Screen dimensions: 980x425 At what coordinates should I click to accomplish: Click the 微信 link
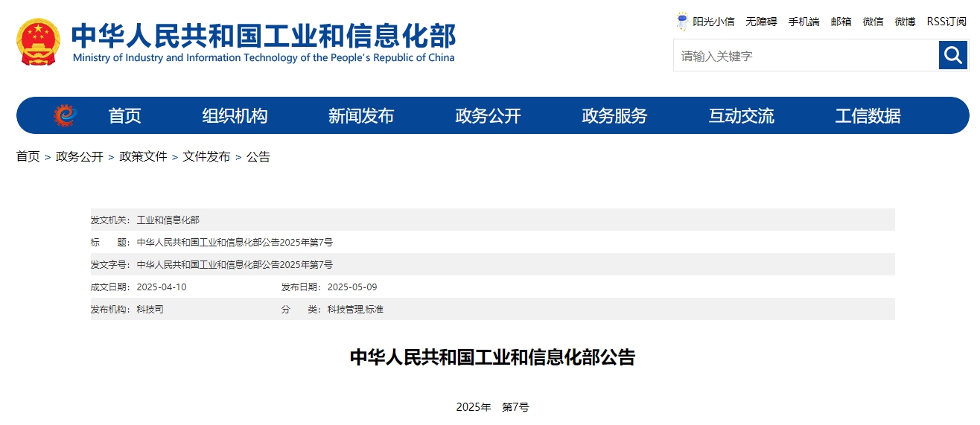click(x=873, y=22)
